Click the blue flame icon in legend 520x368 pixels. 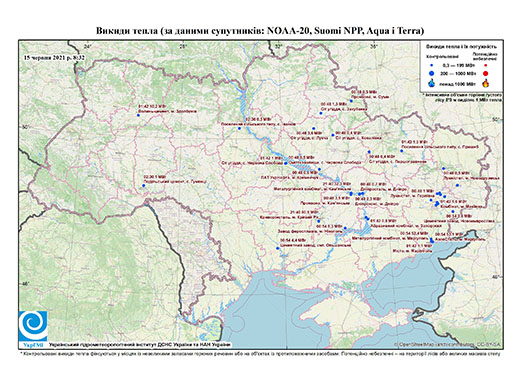pos(432,83)
